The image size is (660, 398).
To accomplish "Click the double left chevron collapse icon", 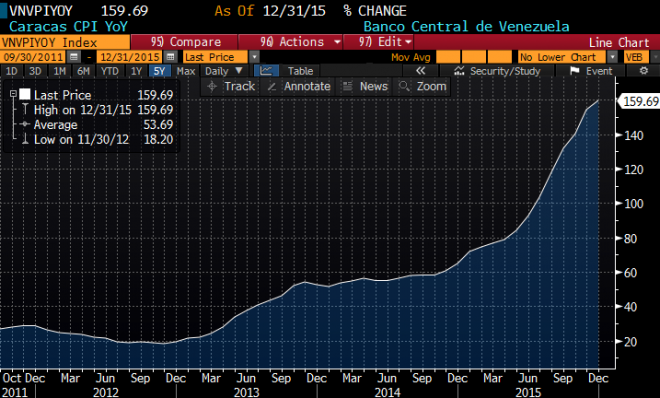I will pyautogui.click(x=420, y=71).
